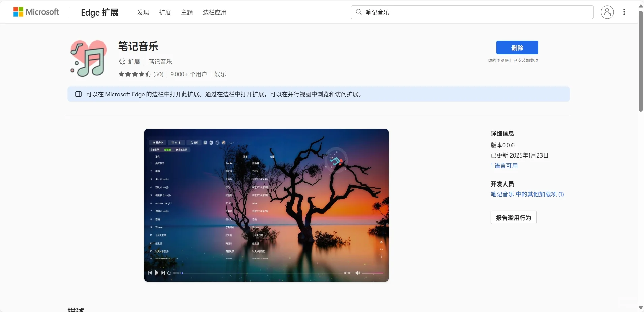Select the 发现 navigation item
The image size is (644, 312).
tap(143, 12)
